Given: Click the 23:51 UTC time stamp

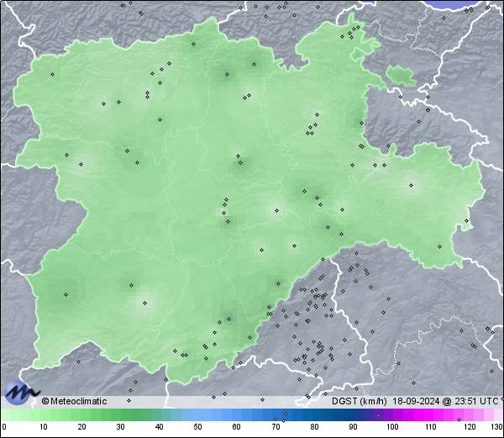Looking at the screenshot, I should 475,401.
